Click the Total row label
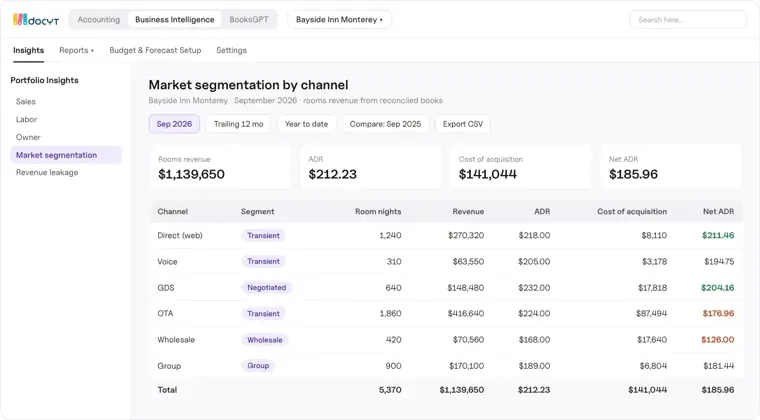The width and height of the screenshot is (760, 420). click(167, 390)
